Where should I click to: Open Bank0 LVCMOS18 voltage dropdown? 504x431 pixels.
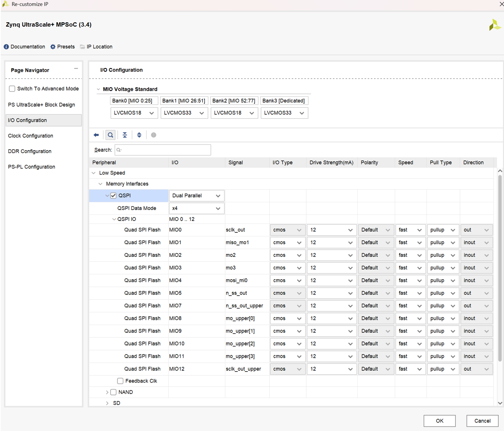point(134,113)
